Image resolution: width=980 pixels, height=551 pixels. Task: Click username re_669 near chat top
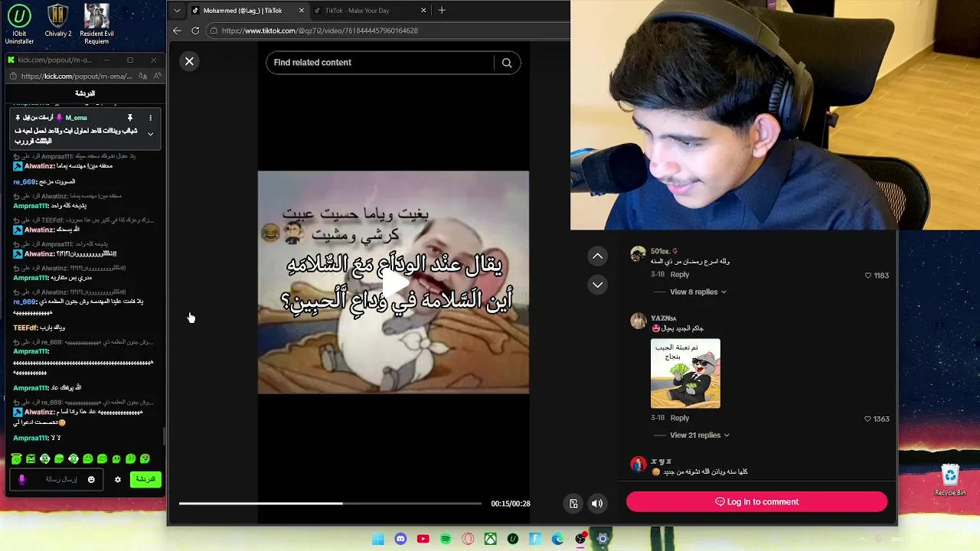pyautogui.click(x=24, y=182)
